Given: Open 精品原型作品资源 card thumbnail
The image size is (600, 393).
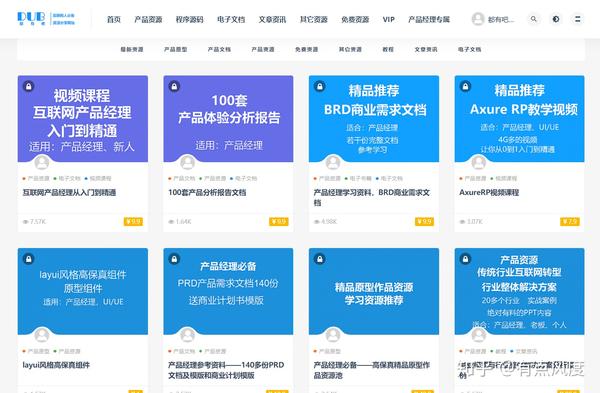Looking at the screenshot, I should [374, 291].
